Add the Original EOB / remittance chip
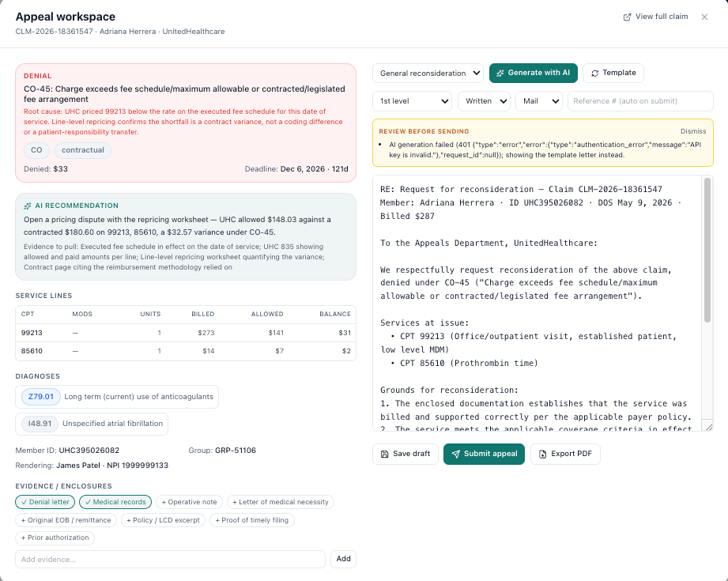This screenshot has width=728, height=581. click(x=66, y=520)
